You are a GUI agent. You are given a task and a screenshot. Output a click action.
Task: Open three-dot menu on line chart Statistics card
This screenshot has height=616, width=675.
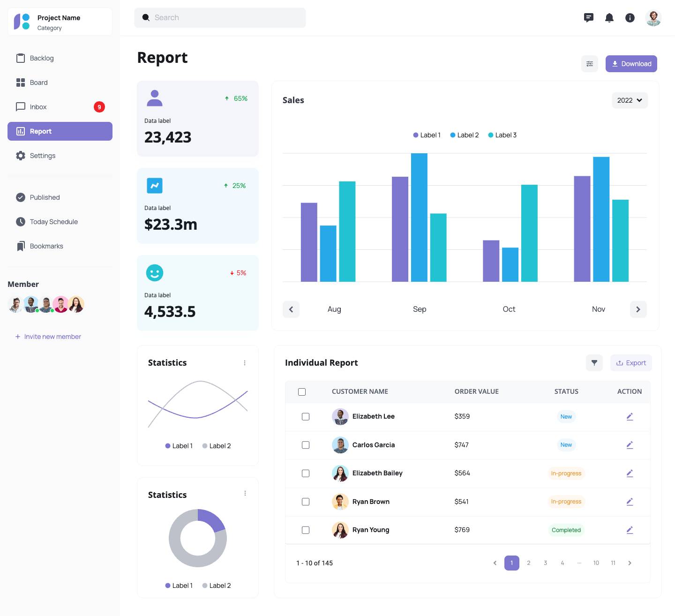click(x=245, y=363)
